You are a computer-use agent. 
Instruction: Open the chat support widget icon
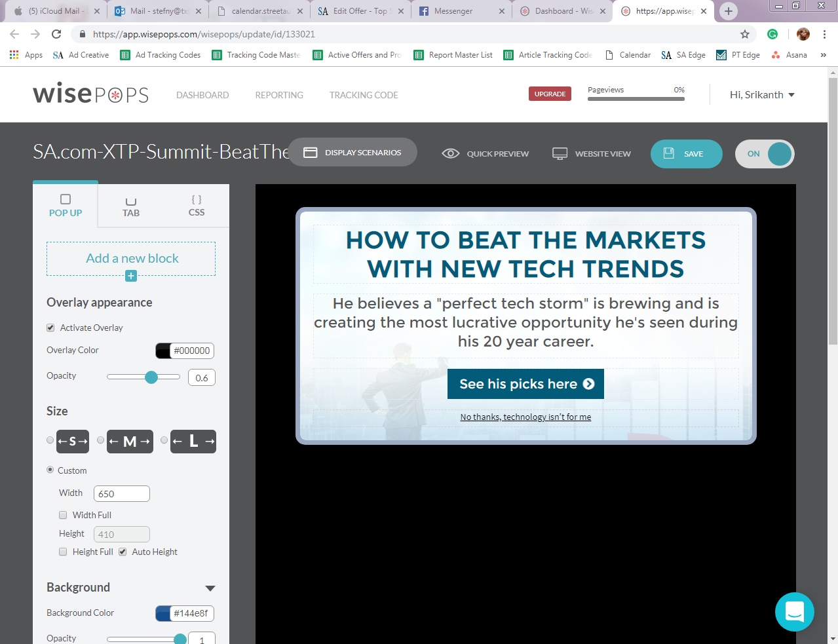point(794,612)
